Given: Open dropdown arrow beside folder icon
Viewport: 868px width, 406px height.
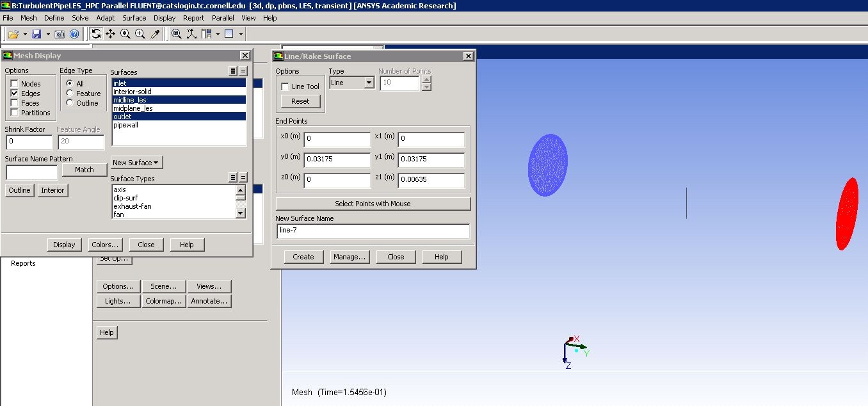Looking at the screenshot, I should click(25, 34).
